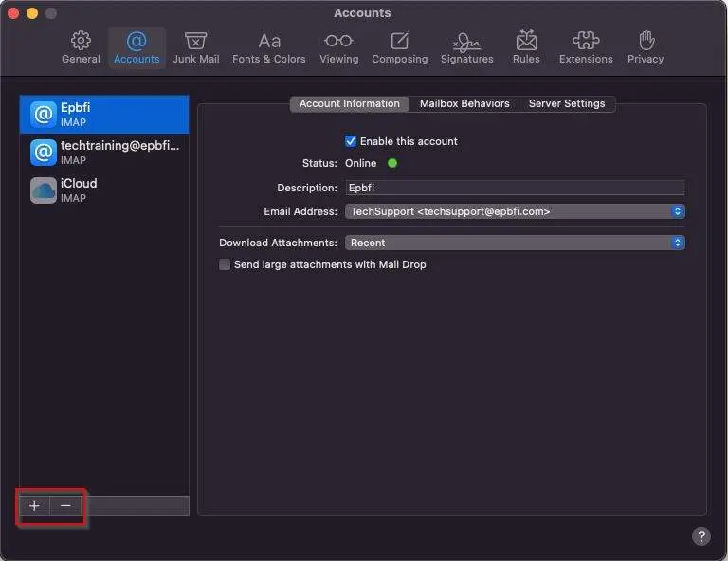
Task: Switch to Fonts & Colors settings
Action: (269, 47)
